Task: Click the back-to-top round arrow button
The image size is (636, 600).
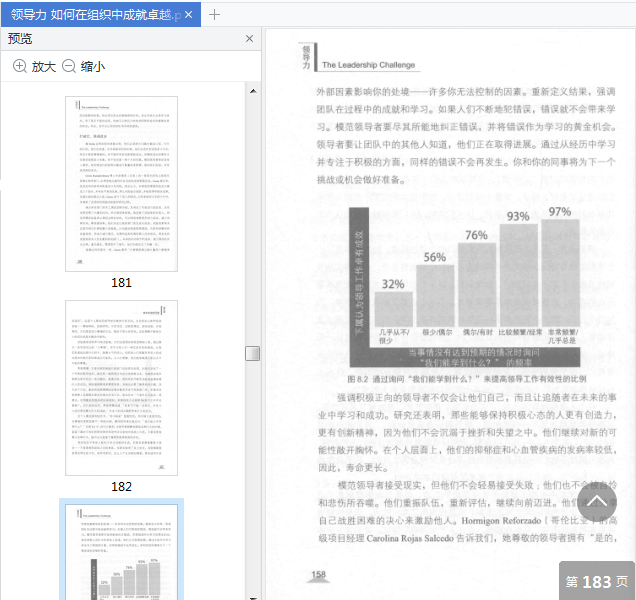Action: click(x=597, y=502)
